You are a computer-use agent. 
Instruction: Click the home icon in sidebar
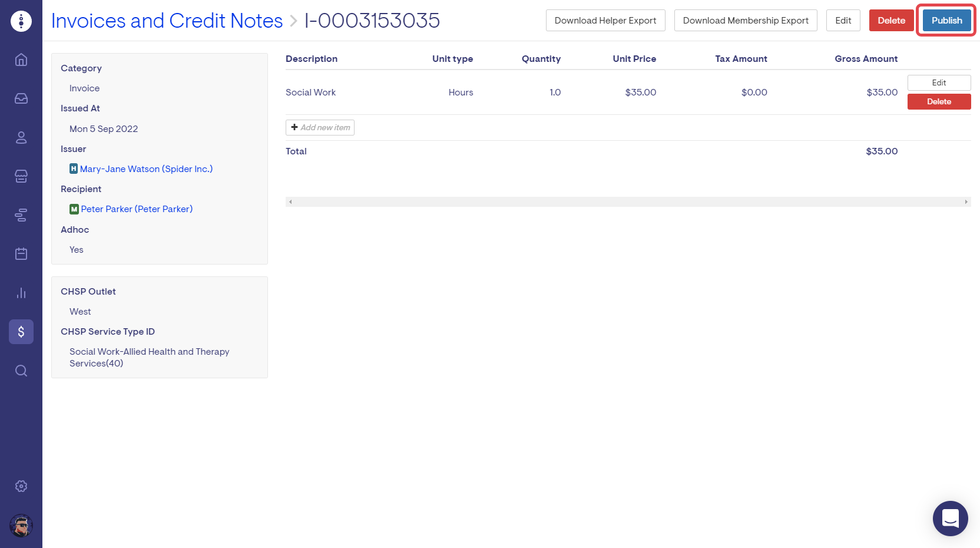[21, 60]
